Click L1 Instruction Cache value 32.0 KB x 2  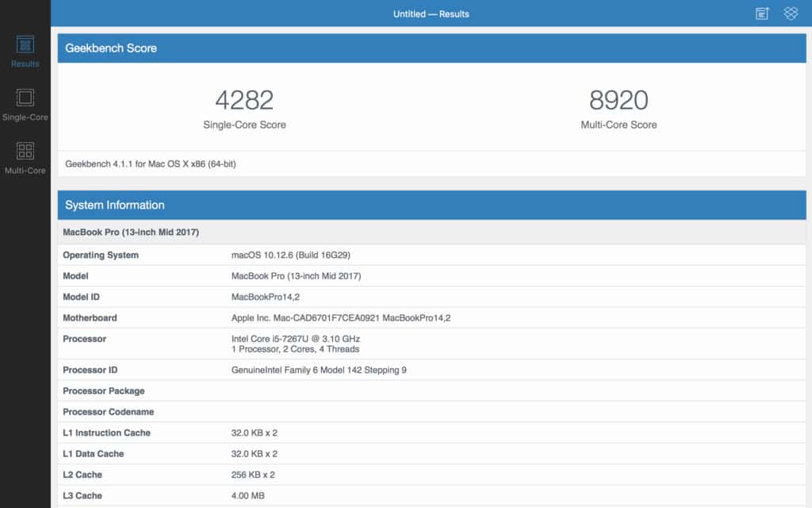coord(255,433)
